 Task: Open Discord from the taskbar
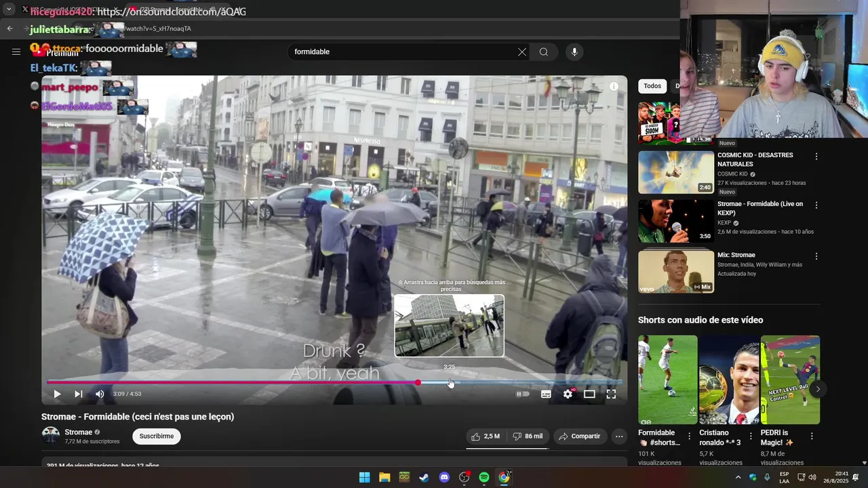coord(444,477)
